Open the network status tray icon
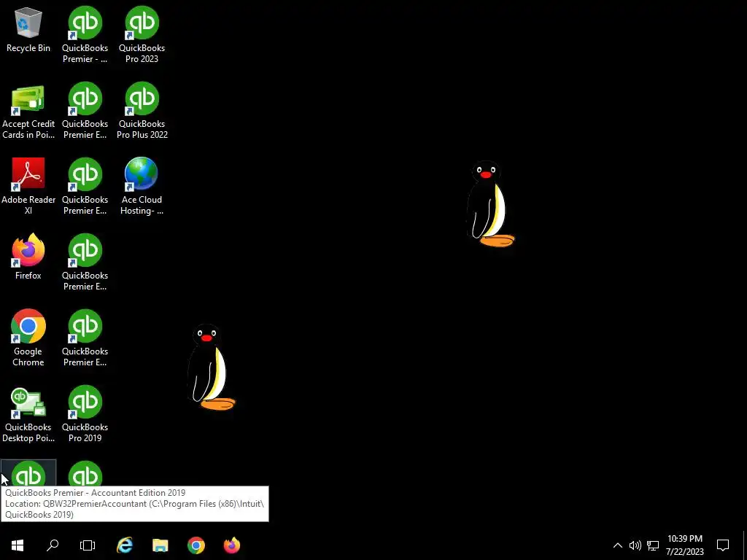 point(653,545)
